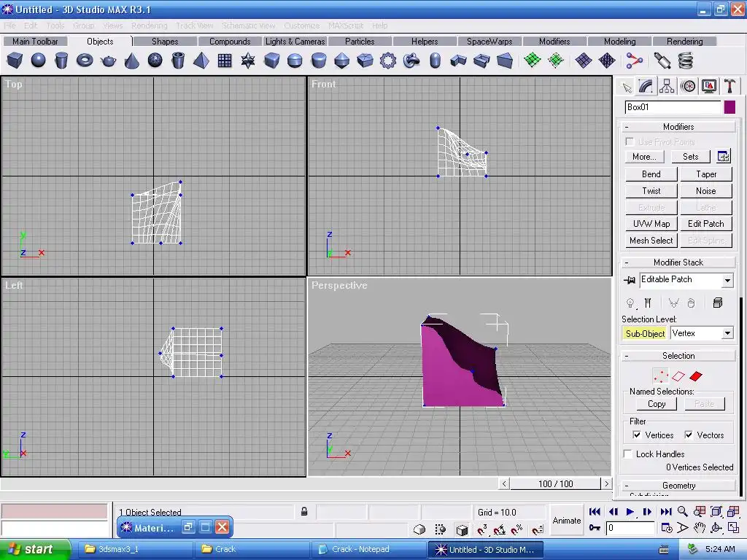The width and height of the screenshot is (747, 560).
Task: Open Crack - Notepad from taskbar
Action: 368,549
